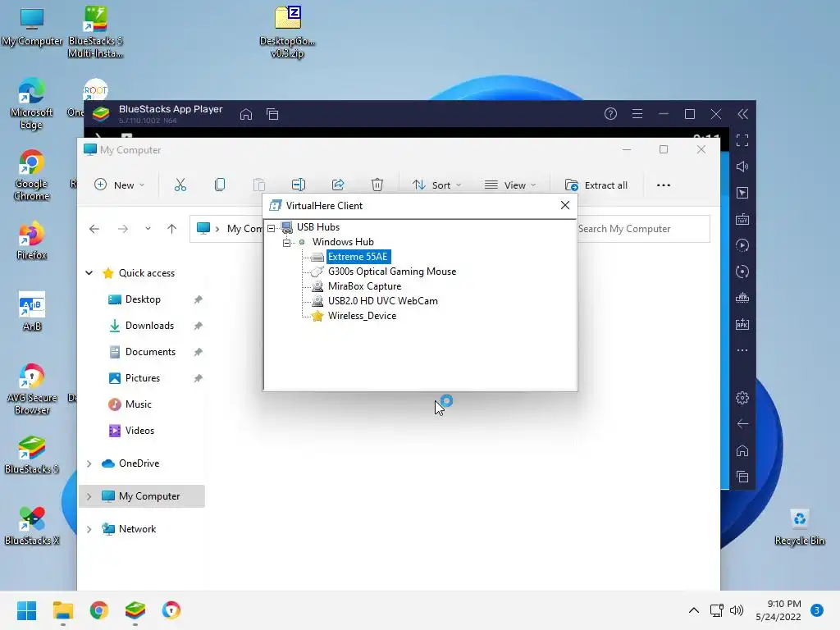This screenshot has width=840, height=630.
Task: Click the Share icon in explorer toolbar
Action: click(338, 185)
